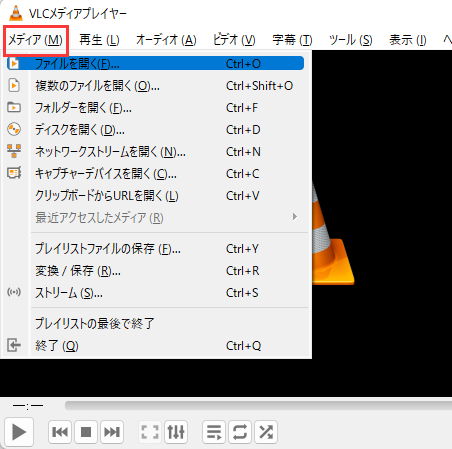Click the folder icon beside フォルダーを開く

pyautogui.click(x=14, y=107)
